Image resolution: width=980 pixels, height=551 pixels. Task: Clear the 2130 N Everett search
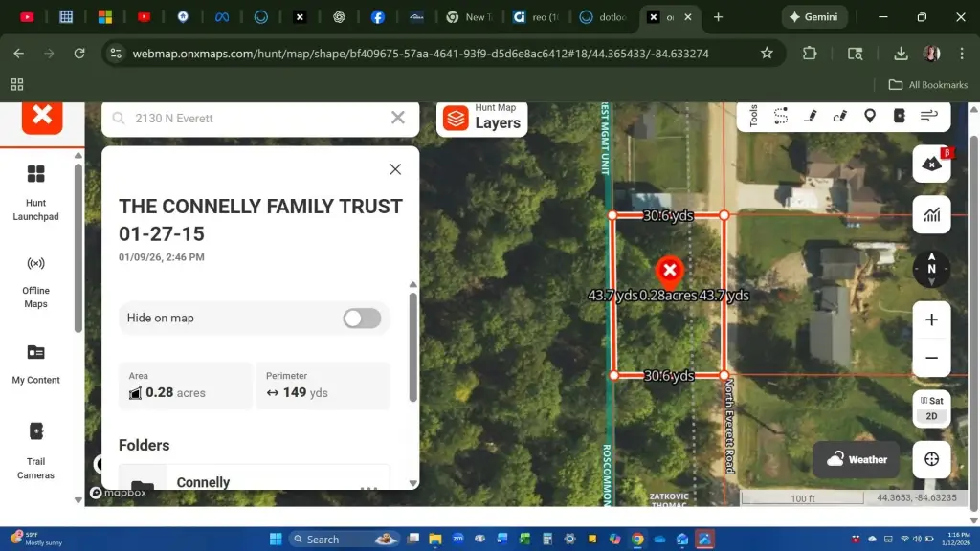(x=398, y=118)
